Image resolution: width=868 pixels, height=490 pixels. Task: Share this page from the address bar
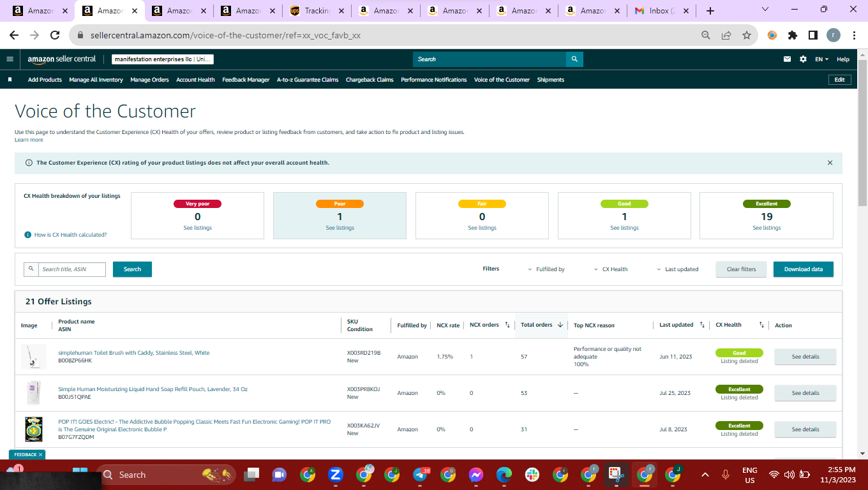(x=726, y=36)
